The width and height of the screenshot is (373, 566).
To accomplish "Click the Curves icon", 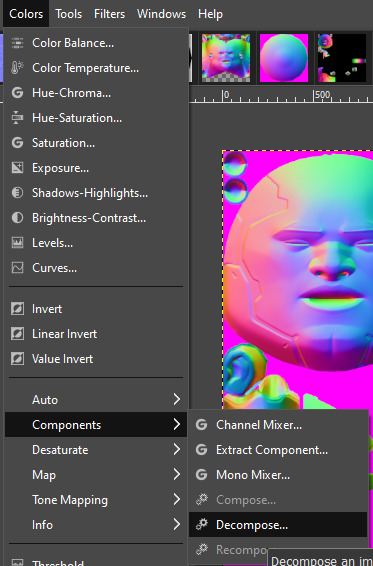I will click(17, 268).
